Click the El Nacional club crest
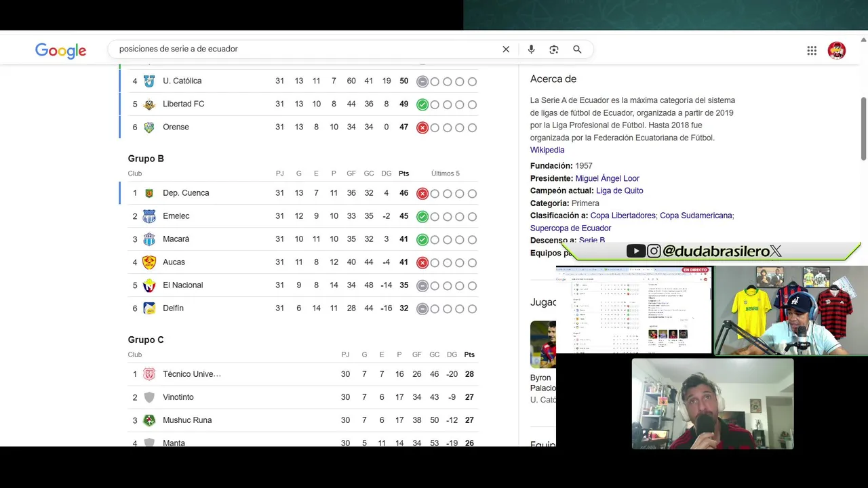Image resolution: width=868 pixels, height=488 pixels. click(x=149, y=285)
